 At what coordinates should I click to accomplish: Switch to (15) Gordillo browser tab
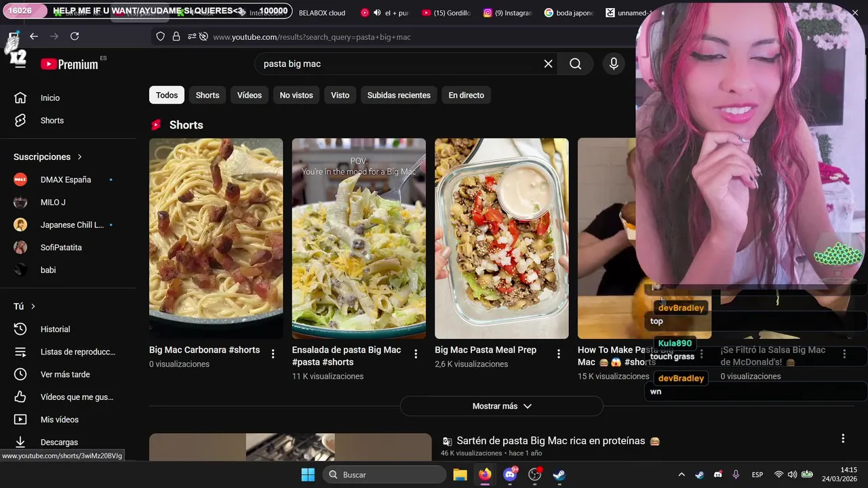click(446, 13)
